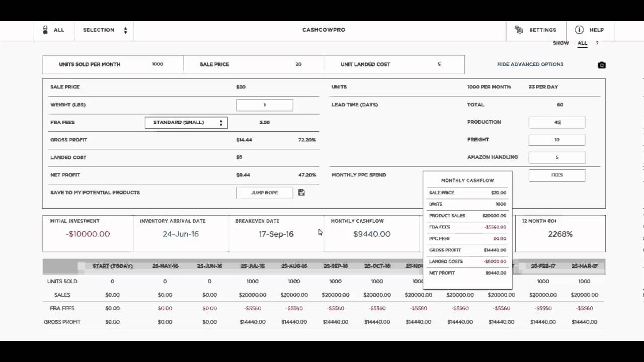Click the 1000 PER MONTH units value
This screenshot has width=644, height=362.
(489, 87)
